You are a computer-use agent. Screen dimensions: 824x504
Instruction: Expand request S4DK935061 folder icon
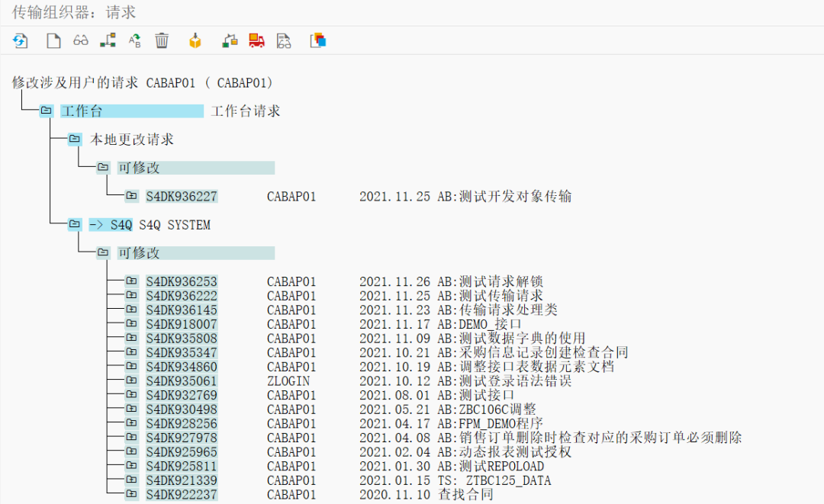[x=131, y=380]
